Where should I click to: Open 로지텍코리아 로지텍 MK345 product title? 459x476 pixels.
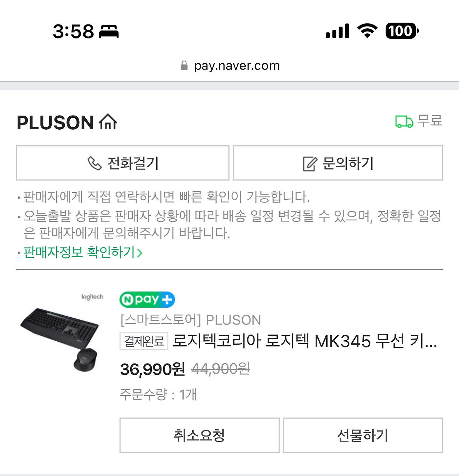click(305, 341)
